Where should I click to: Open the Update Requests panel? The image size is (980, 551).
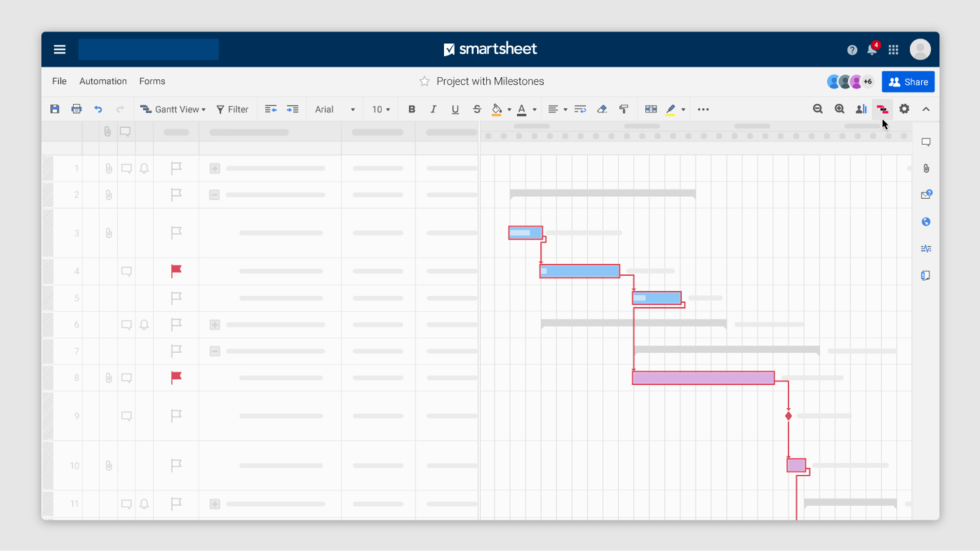[x=926, y=195]
